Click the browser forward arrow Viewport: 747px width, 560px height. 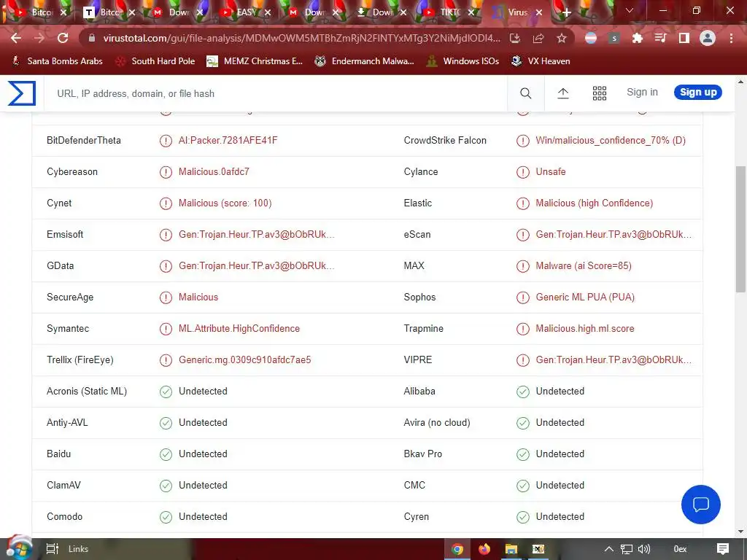[39, 38]
